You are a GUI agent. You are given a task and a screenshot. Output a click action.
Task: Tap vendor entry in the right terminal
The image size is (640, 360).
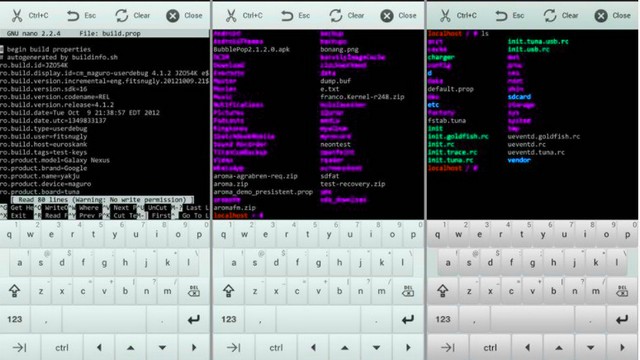pyautogui.click(x=519, y=160)
